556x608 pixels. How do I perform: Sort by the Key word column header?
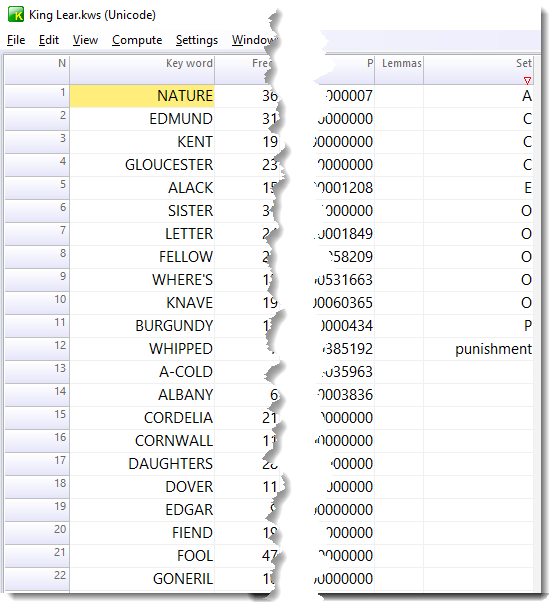(x=142, y=69)
